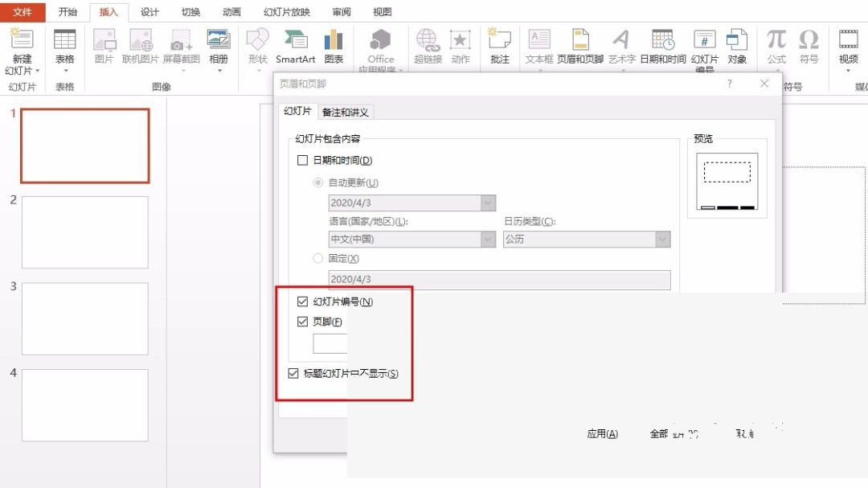Click the Date and Time (日期和时间) icon

coord(662,40)
